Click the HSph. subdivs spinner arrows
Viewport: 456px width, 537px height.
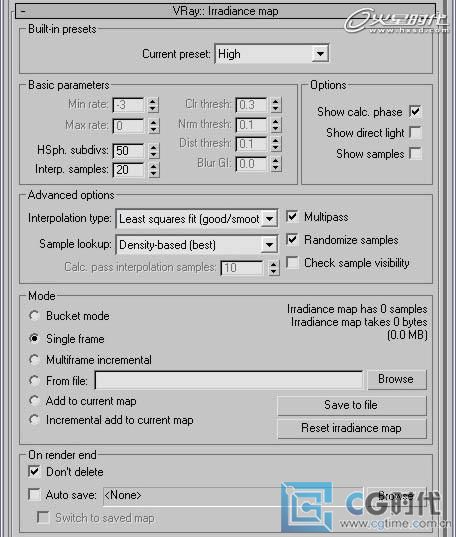(x=153, y=151)
